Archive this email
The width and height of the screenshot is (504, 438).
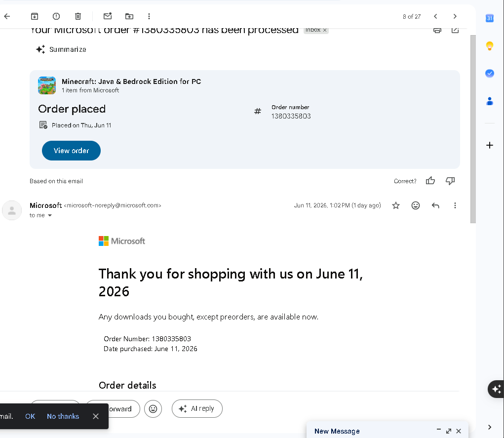tap(35, 16)
